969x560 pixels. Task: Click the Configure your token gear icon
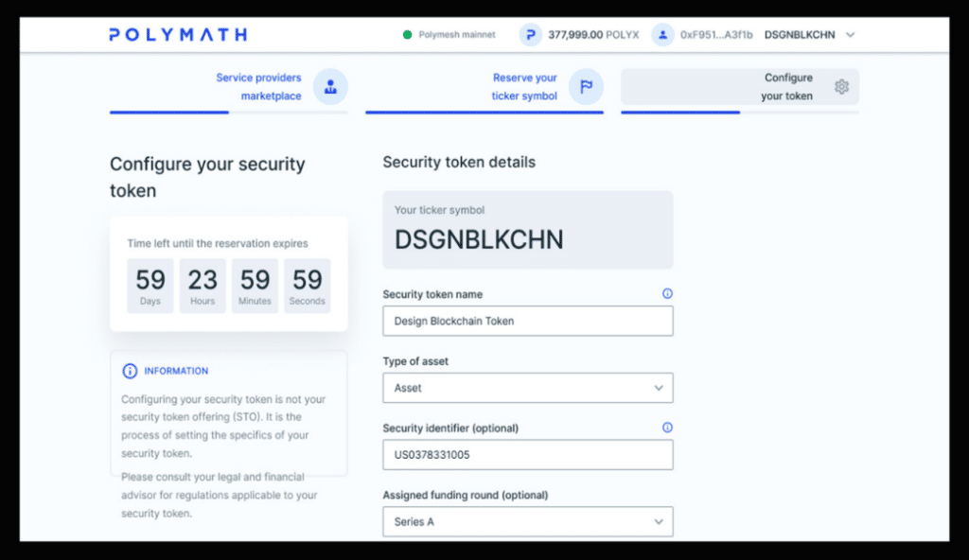coord(842,85)
